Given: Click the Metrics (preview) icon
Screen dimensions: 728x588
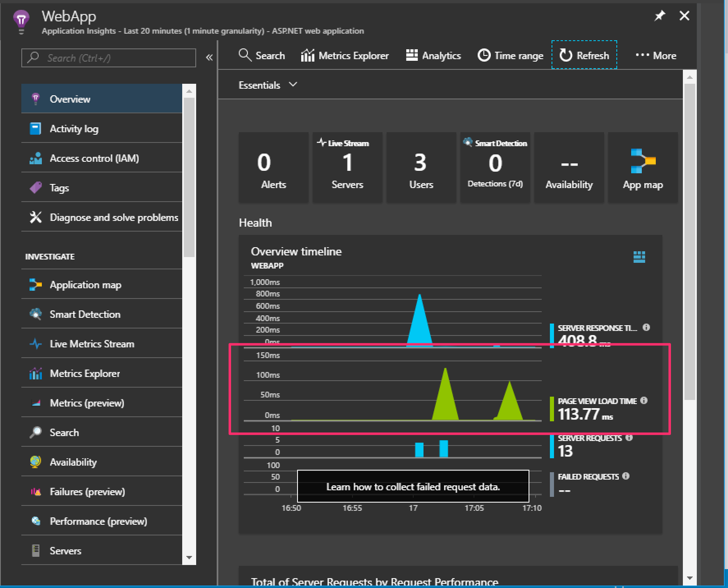Looking at the screenshot, I should coord(36,403).
